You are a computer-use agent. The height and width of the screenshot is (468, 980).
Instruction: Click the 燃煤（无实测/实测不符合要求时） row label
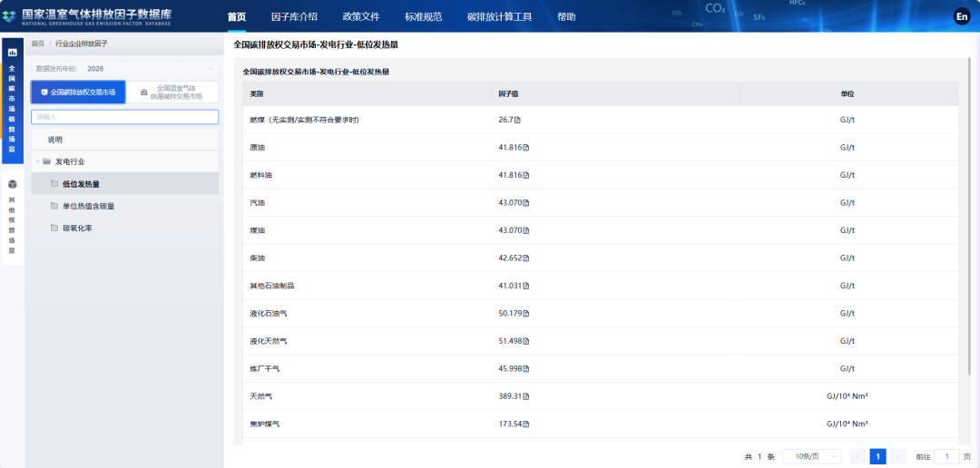304,120
